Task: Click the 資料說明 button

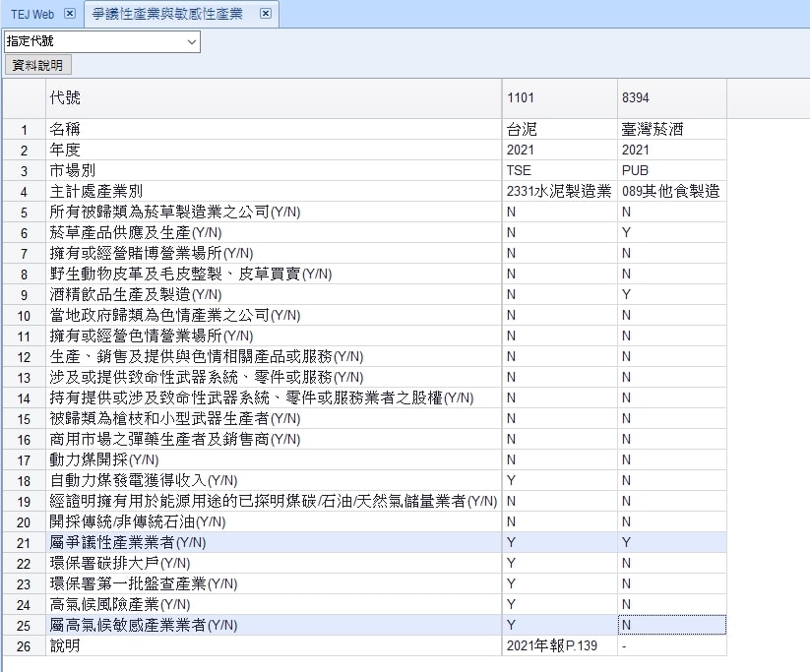Action: click(x=37, y=65)
